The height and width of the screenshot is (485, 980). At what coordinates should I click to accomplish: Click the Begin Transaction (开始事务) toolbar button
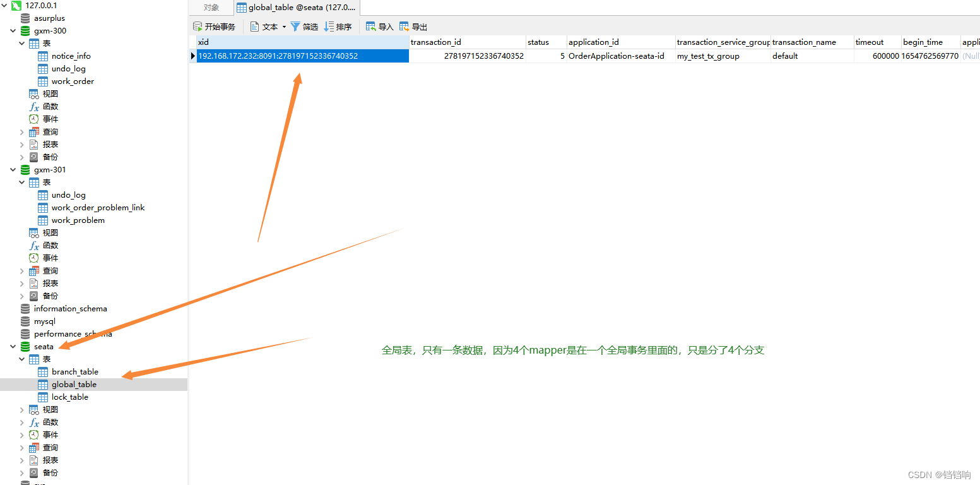(x=214, y=27)
